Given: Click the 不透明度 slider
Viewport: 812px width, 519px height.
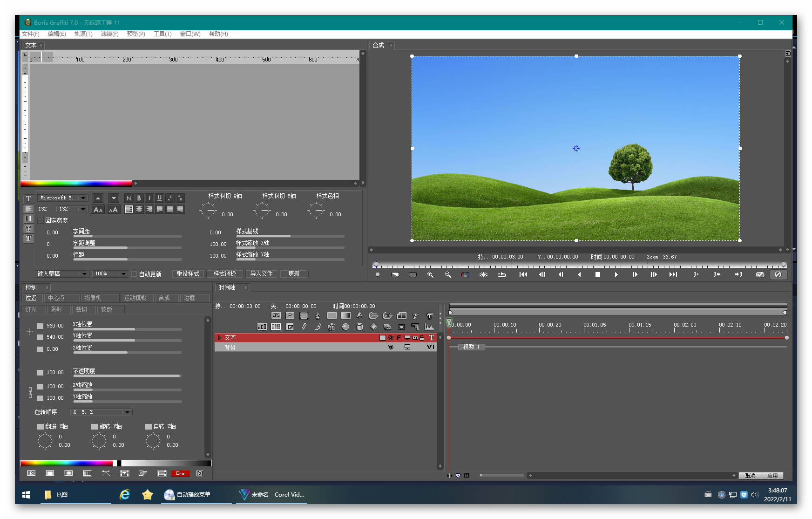Looking at the screenshot, I should [x=127, y=376].
